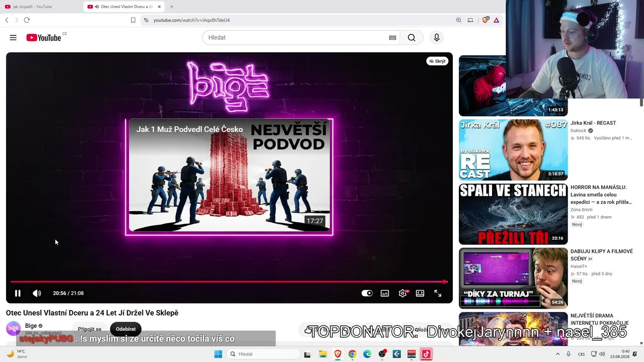Switch to the 'jak dopadli - YouTube' tab

point(41,7)
